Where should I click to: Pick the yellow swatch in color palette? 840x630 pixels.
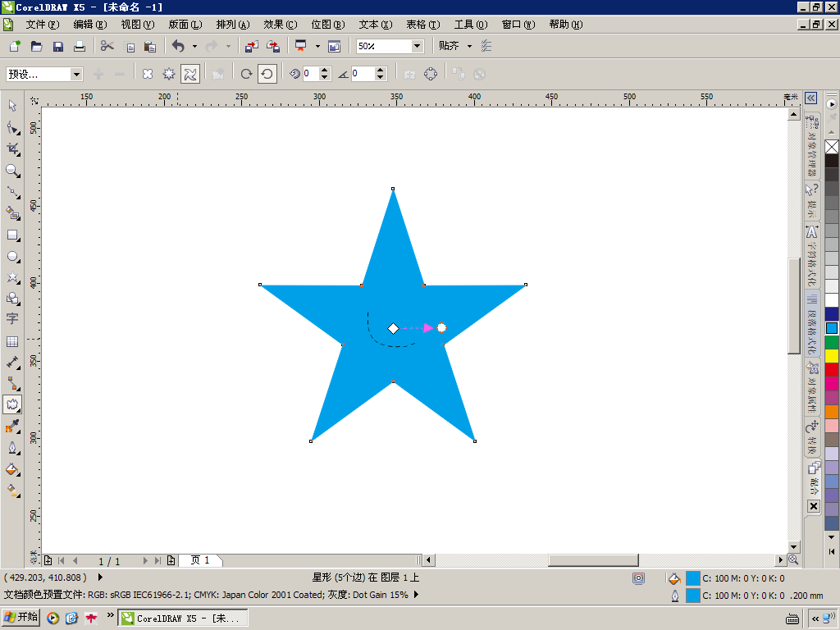(x=832, y=356)
